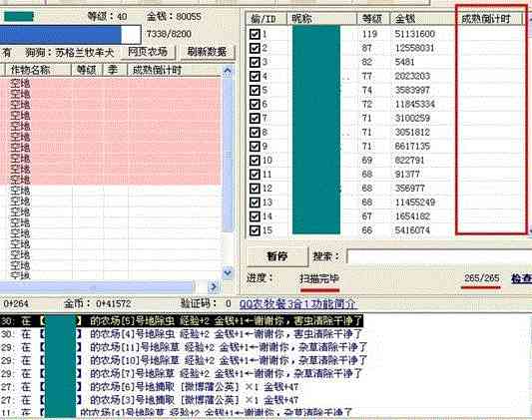The image size is (532, 420).
Task: Toggle the checkbox for friend row 9
Action: coord(255,147)
